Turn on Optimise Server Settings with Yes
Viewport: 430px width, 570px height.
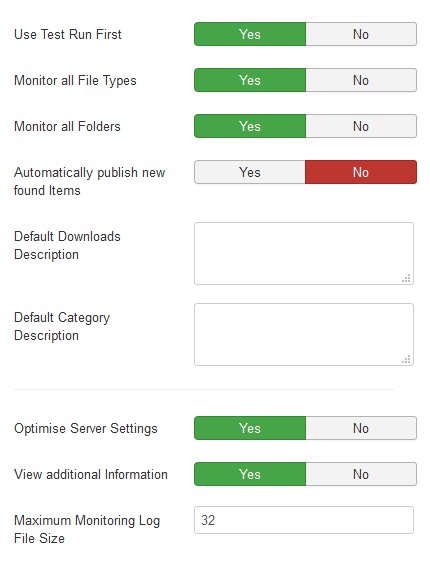(250, 428)
